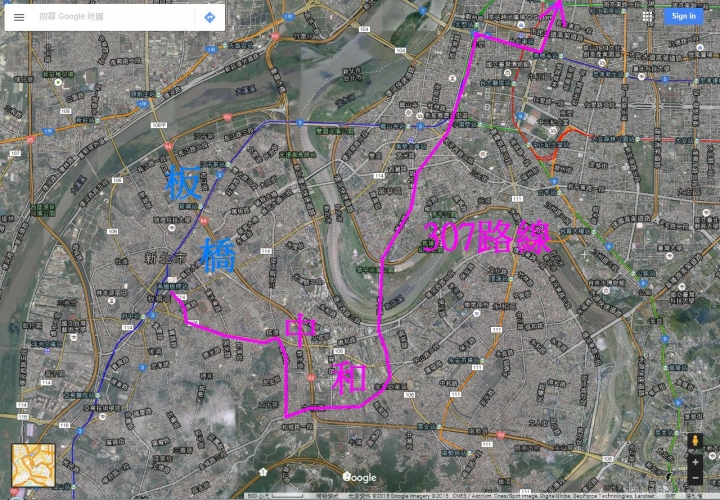
Task: Open the Google apps grid
Action: 647,17
